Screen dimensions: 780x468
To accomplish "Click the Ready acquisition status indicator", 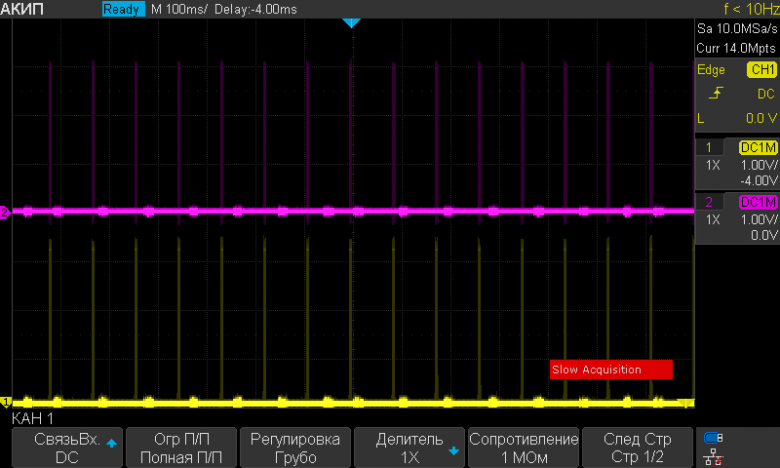I will [123, 9].
